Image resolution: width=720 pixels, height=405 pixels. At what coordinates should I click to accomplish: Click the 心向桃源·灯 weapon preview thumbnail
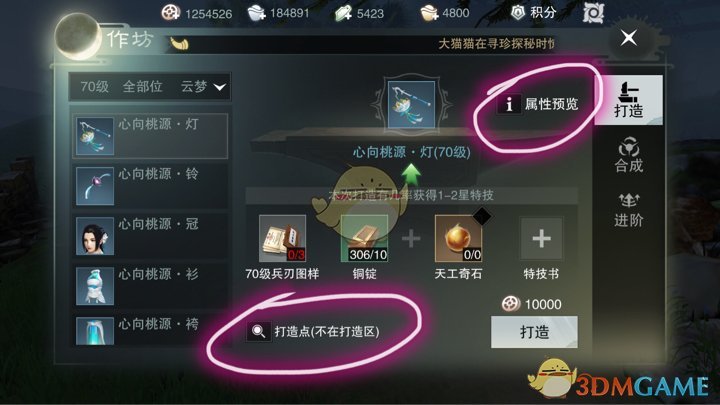coord(411,105)
